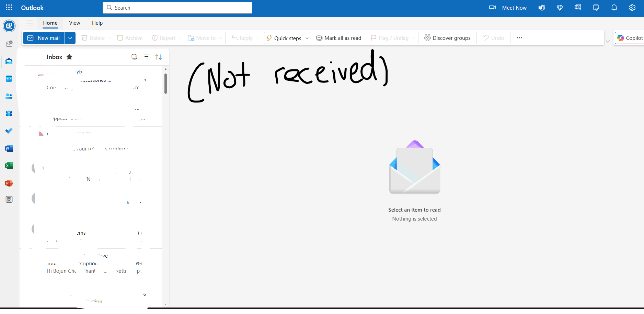Toggle the navigation pane hamburger
Viewport: 644px width, 314px height.
click(x=30, y=23)
